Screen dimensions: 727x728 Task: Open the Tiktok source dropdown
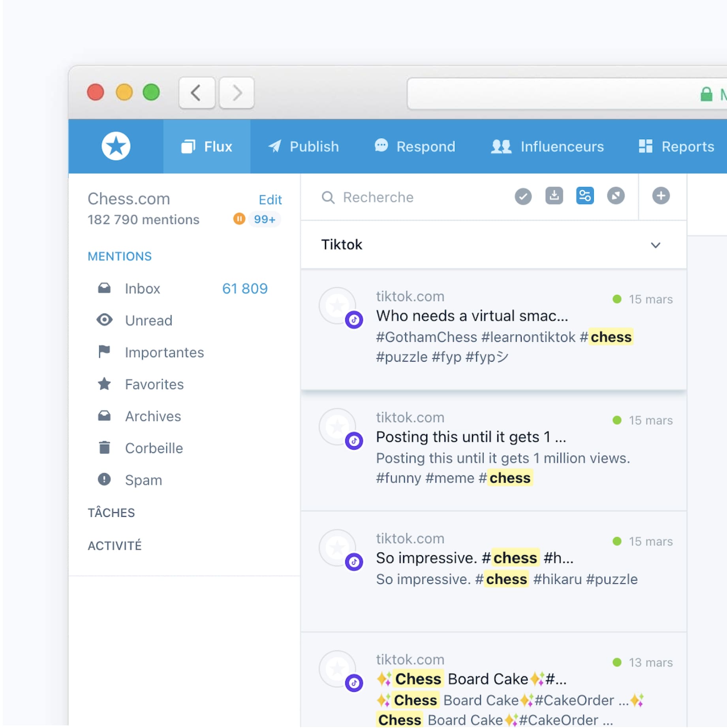(x=494, y=245)
